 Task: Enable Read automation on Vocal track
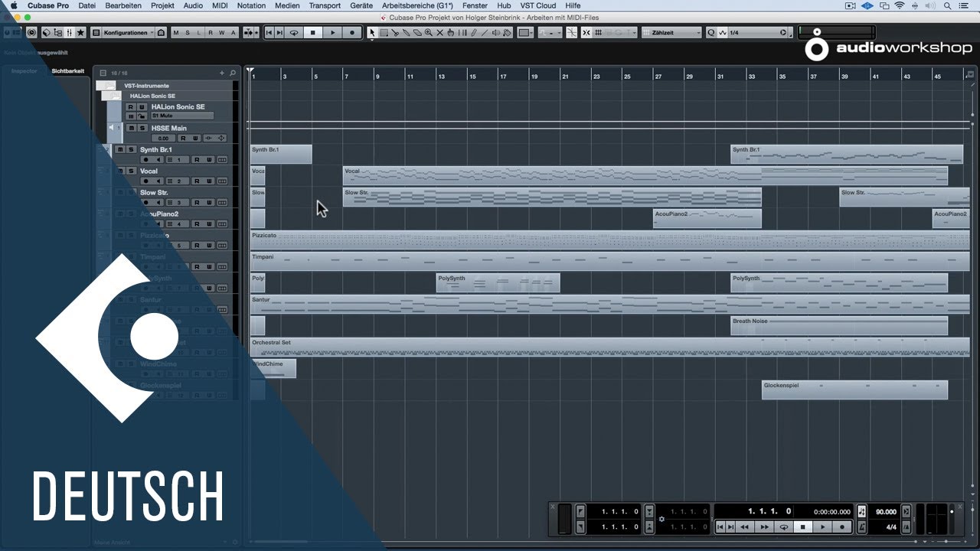tap(197, 181)
